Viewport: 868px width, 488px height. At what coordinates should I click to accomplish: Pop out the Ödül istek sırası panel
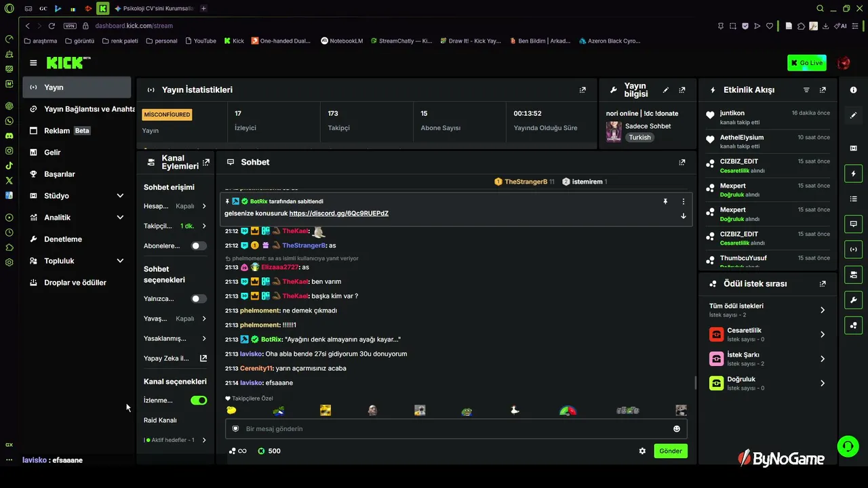pyautogui.click(x=823, y=284)
